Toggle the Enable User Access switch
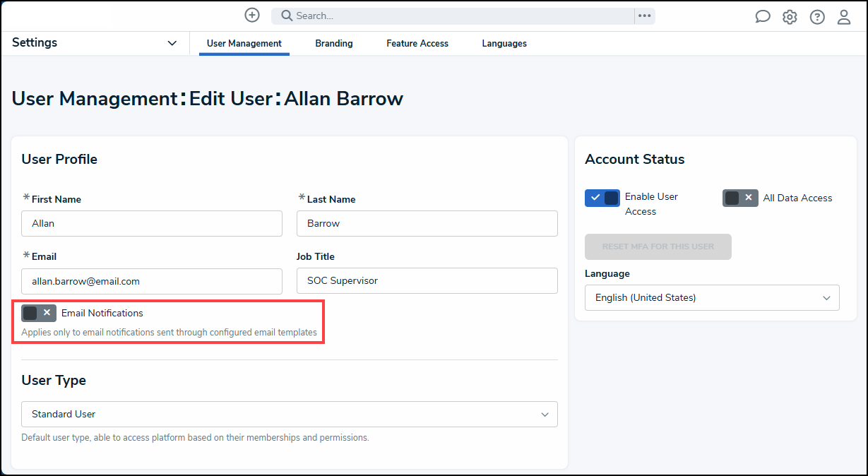Screen dimensions: 868x476 click(602, 198)
